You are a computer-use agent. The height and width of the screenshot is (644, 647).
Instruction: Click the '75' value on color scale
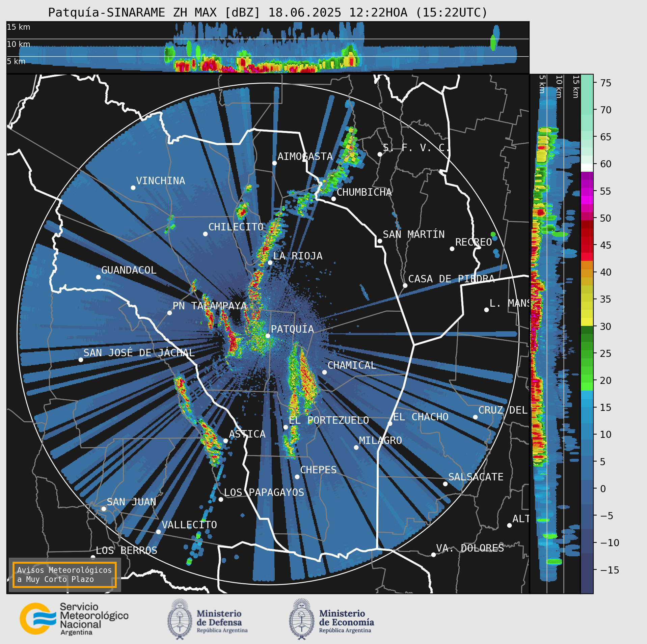[x=606, y=83]
